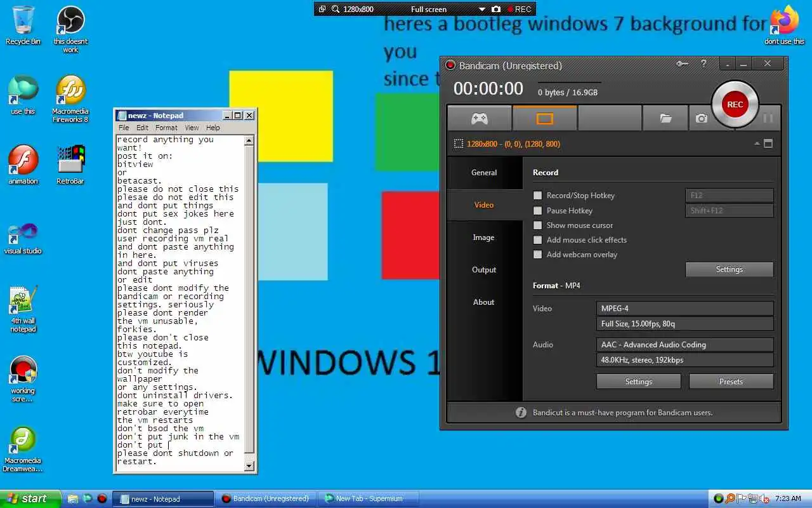Click 'AAC - Advanced Audio Coding' value
Screen dimensions: 812x508
tap(685, 345)
